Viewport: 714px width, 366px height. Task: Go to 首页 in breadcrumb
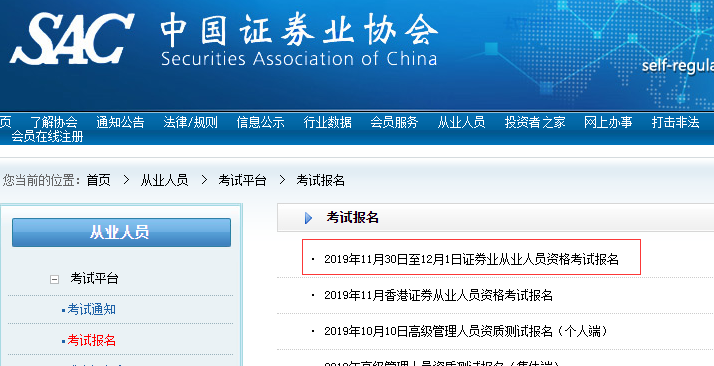pyautogui.click(x=99, y=180)
